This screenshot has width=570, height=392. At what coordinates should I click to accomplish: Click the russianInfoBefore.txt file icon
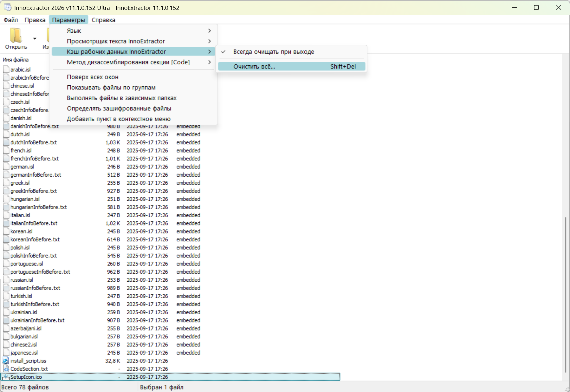pyautogui.click(x=6, y=288)
